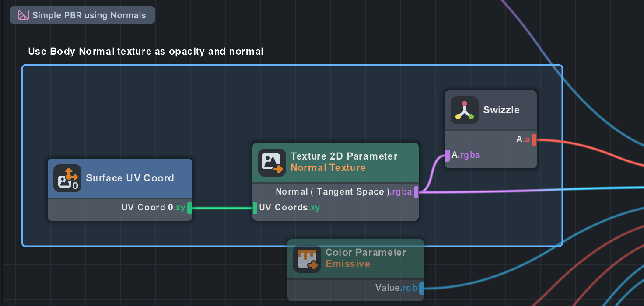Screen dimensions: 644x306
Task: Click the purple Normal (Tangent Space).rgba output port
Action: tap(416, 192)
